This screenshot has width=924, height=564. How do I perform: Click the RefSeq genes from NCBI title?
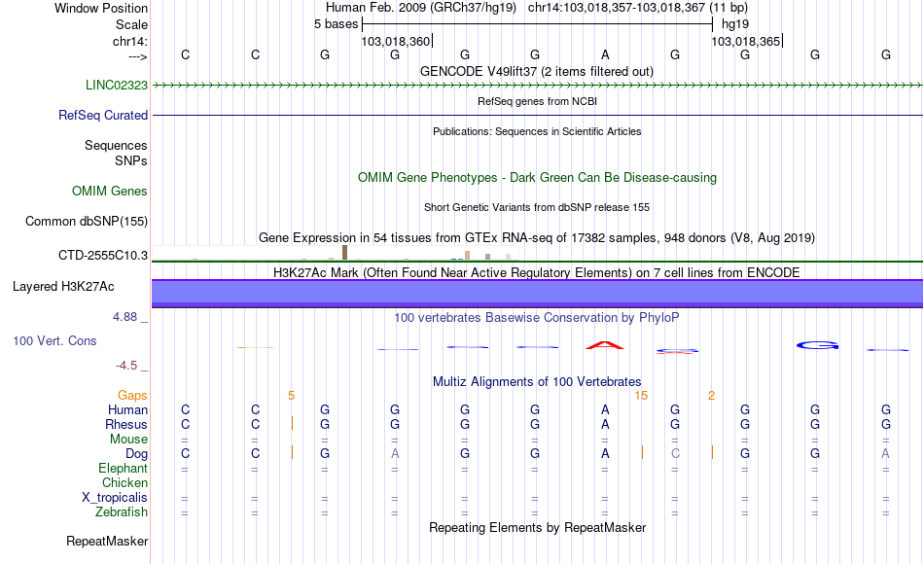click(537, 101)
